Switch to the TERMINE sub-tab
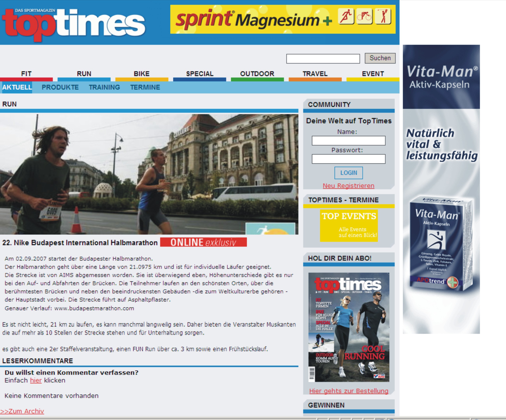 click(x=145, y=87)
